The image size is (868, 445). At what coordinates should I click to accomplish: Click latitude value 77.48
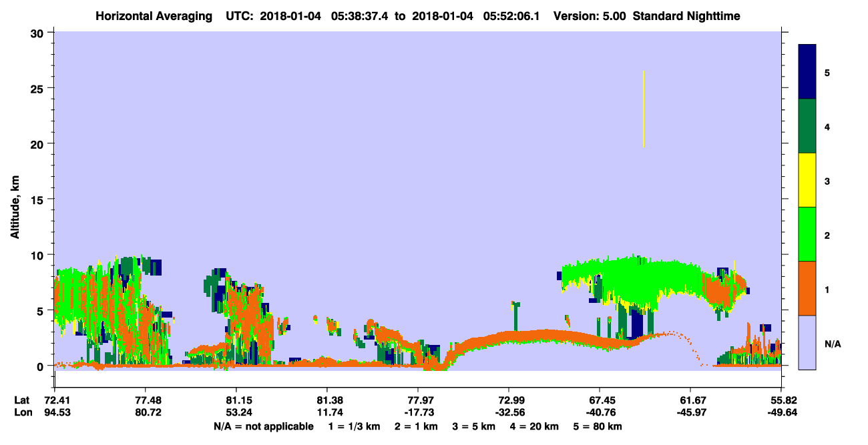(145, 400)
